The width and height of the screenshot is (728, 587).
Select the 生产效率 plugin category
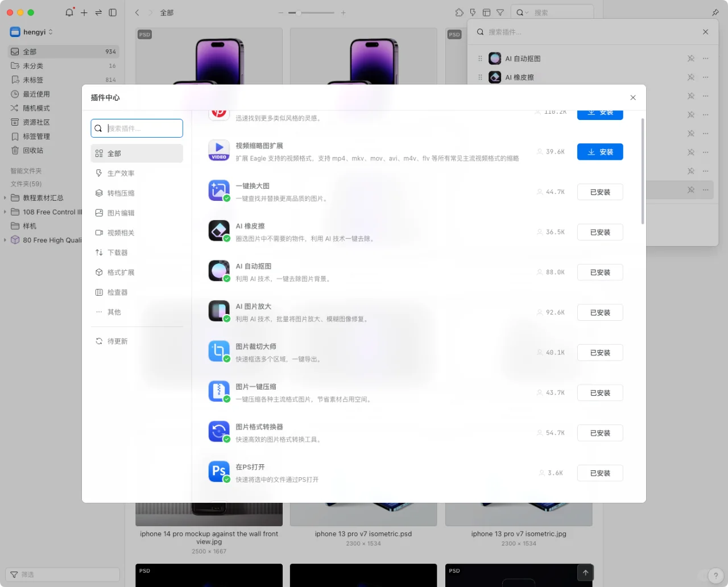click(x=136, y=173)
